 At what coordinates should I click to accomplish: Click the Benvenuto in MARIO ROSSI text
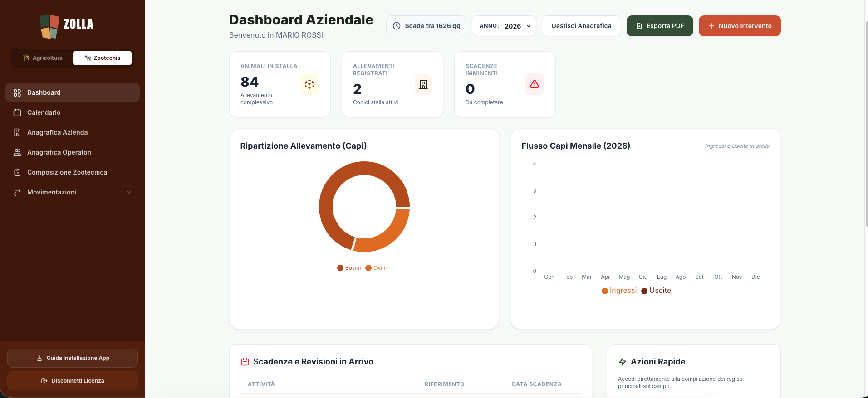pos(276,35)
